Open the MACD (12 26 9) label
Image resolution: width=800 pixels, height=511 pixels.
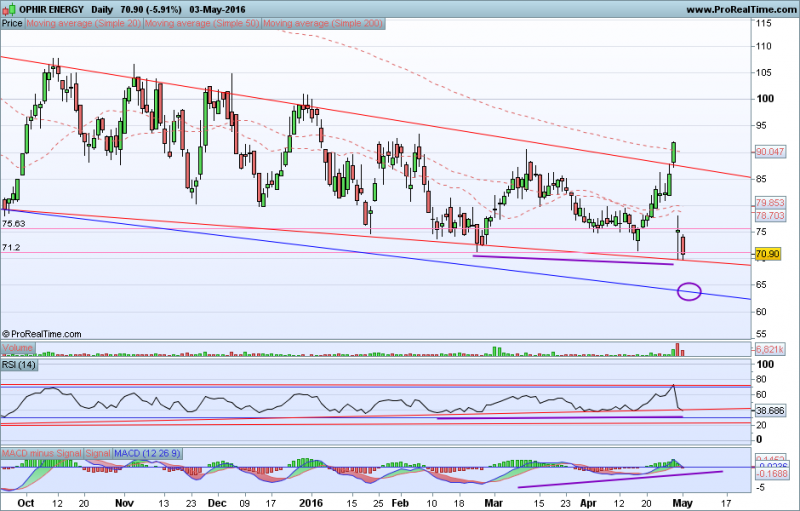point(148,455)
